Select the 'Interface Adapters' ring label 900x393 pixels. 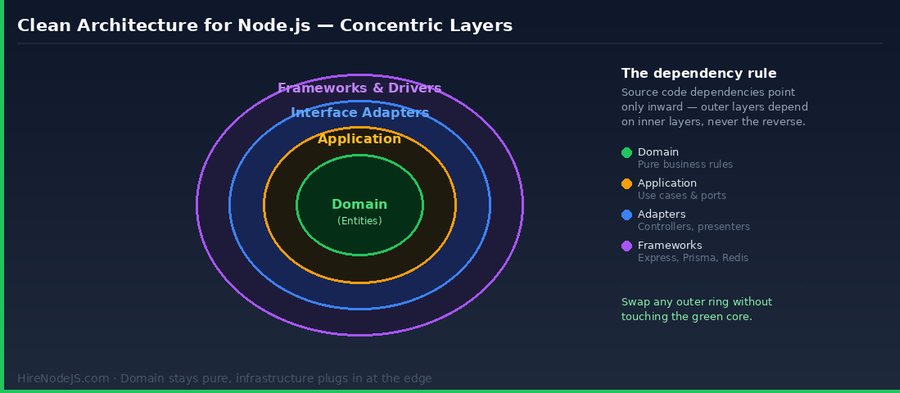coord(359,112)
